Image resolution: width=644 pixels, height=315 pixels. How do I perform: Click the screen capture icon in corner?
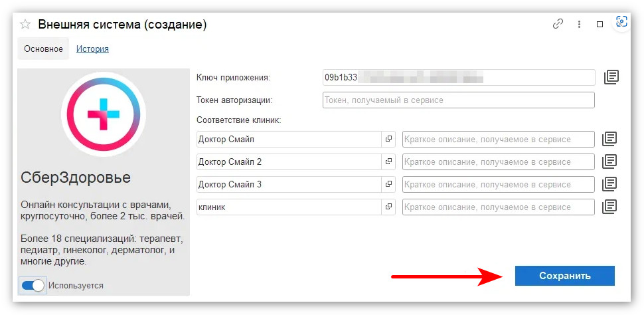622,21
